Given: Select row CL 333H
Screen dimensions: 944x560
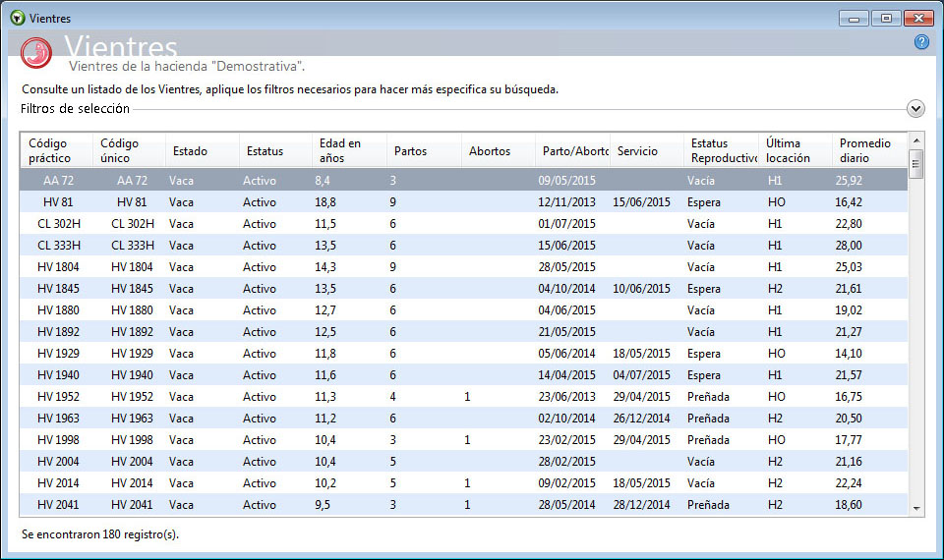Looking at the screenshot, I should [x=463, y=246].
